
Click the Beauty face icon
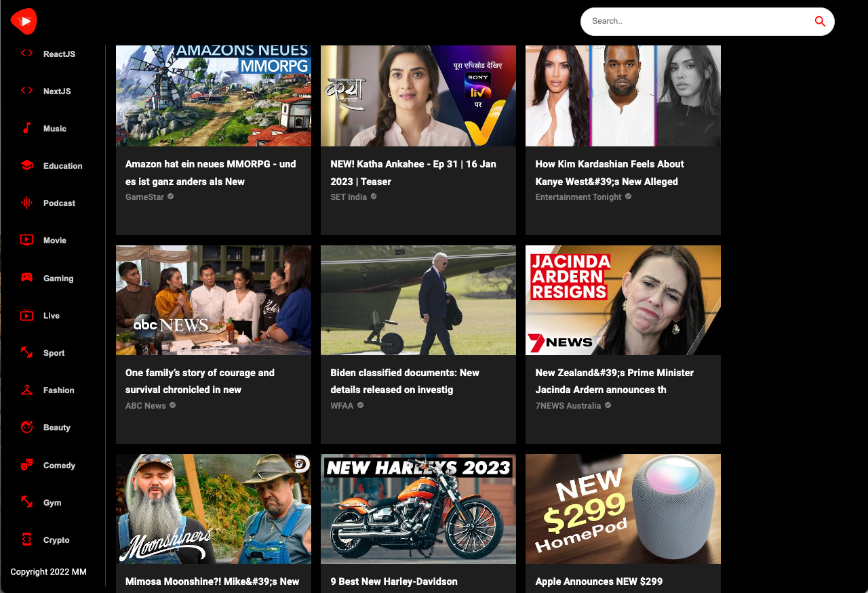point(26,427)
